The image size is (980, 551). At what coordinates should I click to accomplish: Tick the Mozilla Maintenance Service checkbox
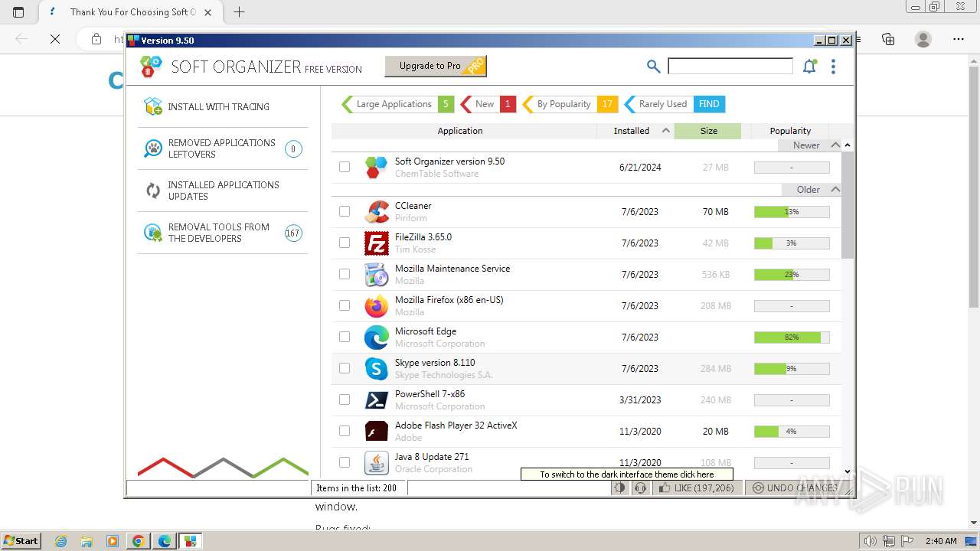pyautogui.click(x=345, y=274)
